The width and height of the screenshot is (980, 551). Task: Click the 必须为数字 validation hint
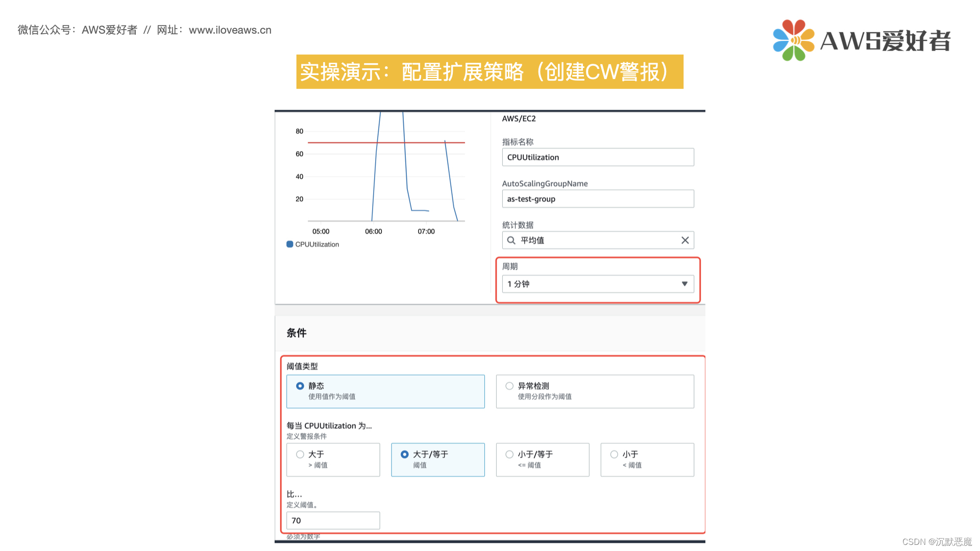(303, 536)
